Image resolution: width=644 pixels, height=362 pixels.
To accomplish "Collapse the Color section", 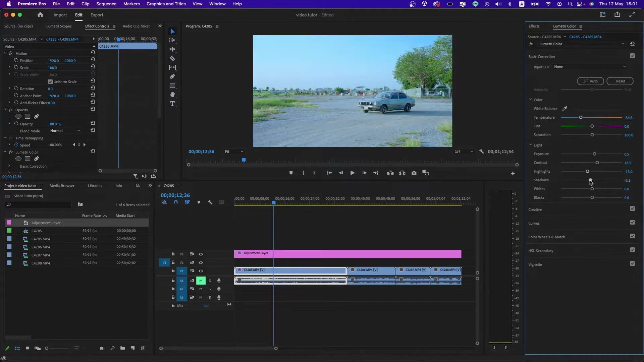I will tap(531, 100).
